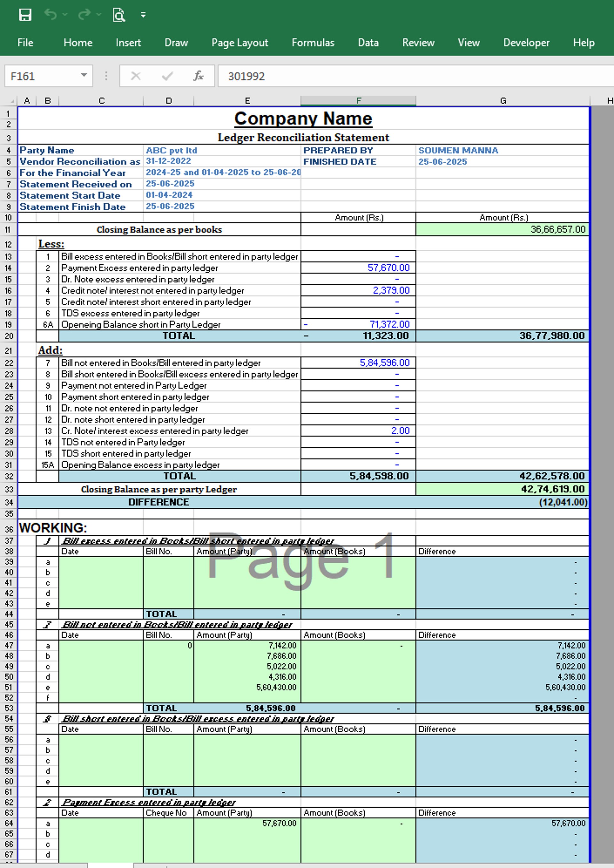Image resolution: width=614 pixels, height=868 pixels.
Task: Click the formula bar showing 301992
Action: tap(378, 76)
